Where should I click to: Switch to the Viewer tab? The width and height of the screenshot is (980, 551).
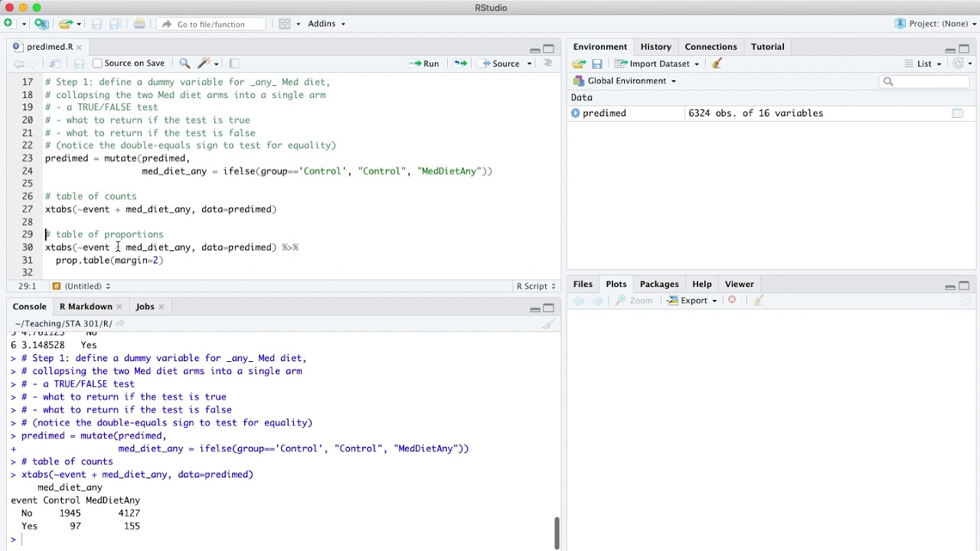pyautogui.click(x=739, y=284)
